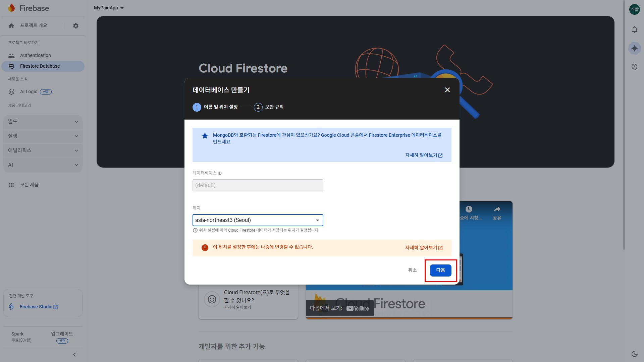Open the location dropdown showing Seoul
This screenshot has width=644, height=362.
coord(258,220)
